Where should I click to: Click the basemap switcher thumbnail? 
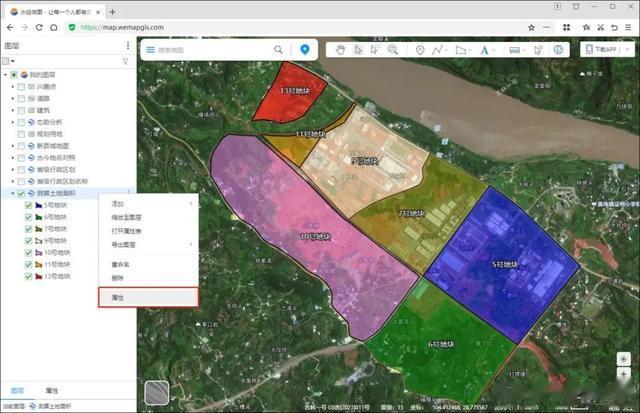157,393
